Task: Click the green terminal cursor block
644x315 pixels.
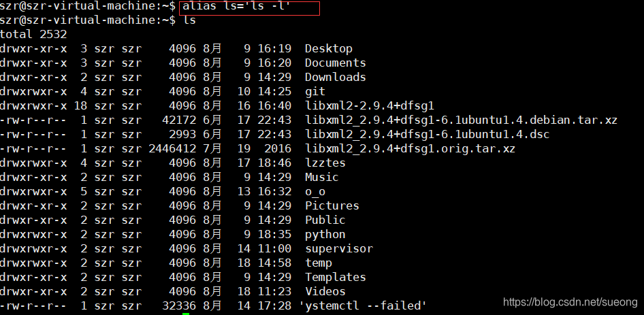Action: 186,314
